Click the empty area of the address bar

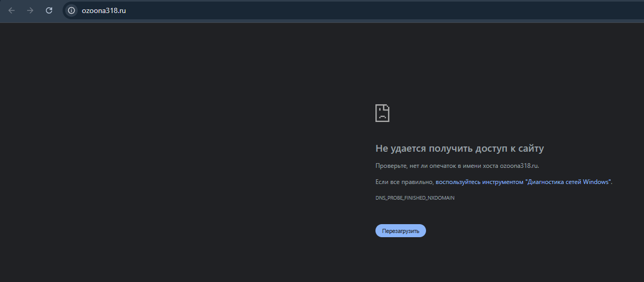365,10
